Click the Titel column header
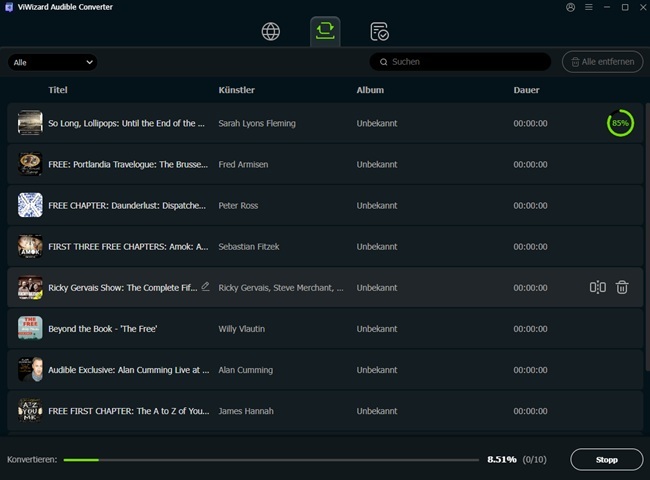The width and height of the screenshot is (650, 480). point(58,90)
